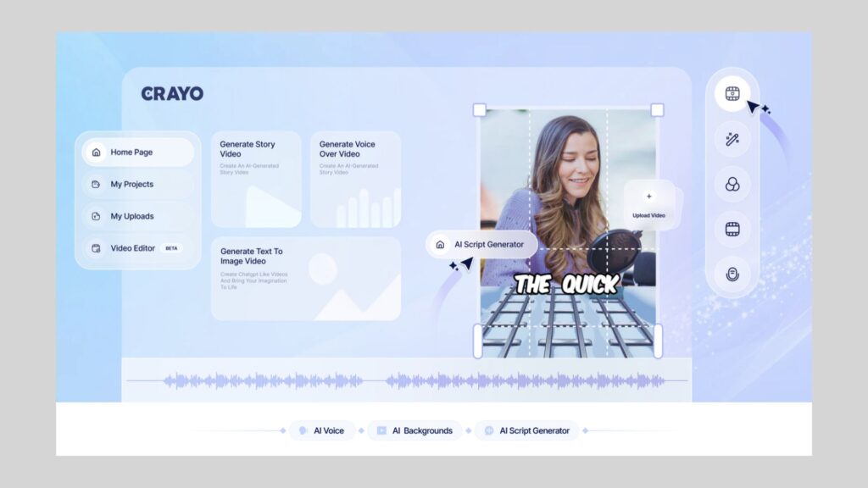Open Video Editor beta in sidebar
This screenshot has width=868, height=488.
tap(138, 248)
